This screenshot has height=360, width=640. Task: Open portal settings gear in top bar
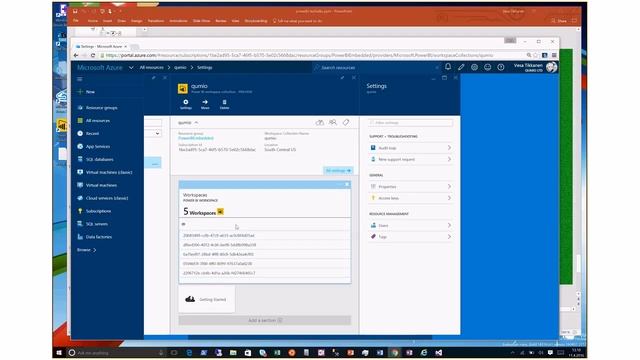tap(474, 67)
